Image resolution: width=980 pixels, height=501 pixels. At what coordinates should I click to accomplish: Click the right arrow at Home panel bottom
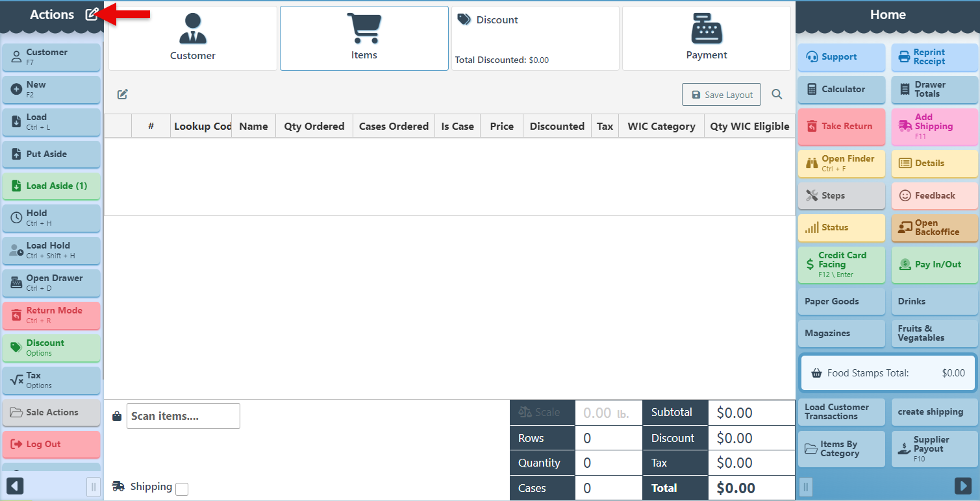(963, 485)
